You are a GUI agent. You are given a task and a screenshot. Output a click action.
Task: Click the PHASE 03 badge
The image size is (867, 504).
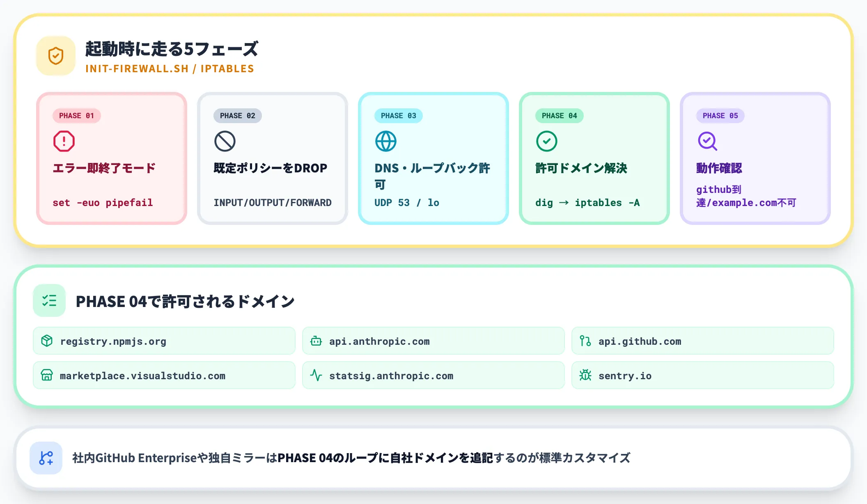point(399,116)
